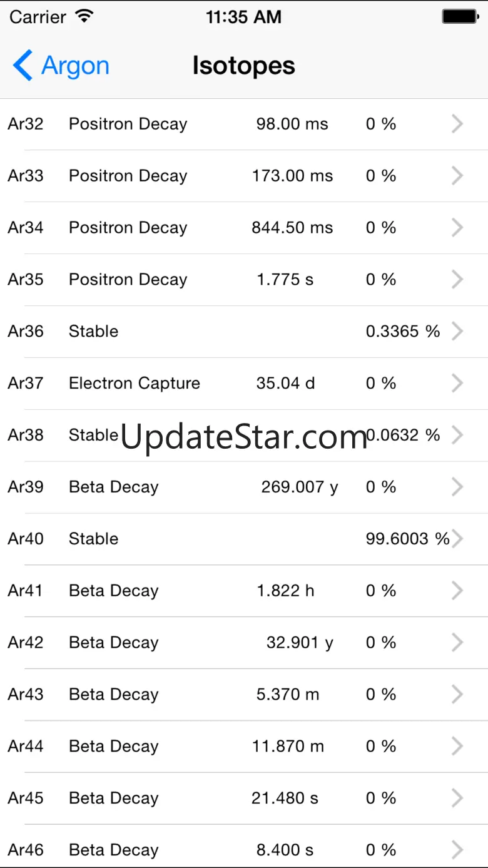This screenshot has width=488, height=868.
Task: Select Ar43 half-life value 5.370 m
Action: click(288, 695)
